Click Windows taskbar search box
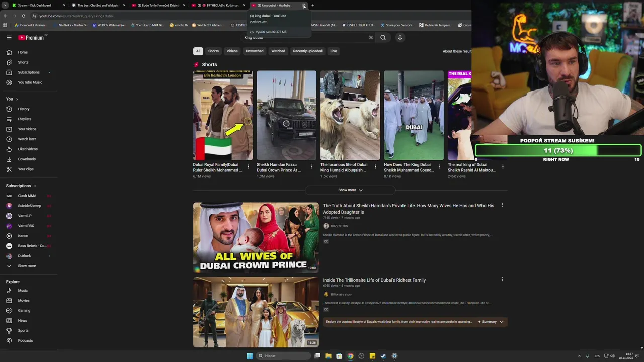This screenshot has height=362, width=644. pyautogui.click(x=283, y=356)
